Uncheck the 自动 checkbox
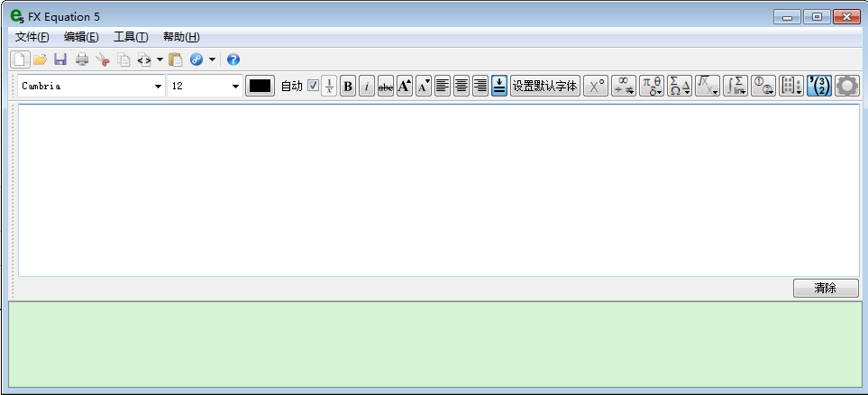This screenshot has height=395, width=868. pos(314,86)
